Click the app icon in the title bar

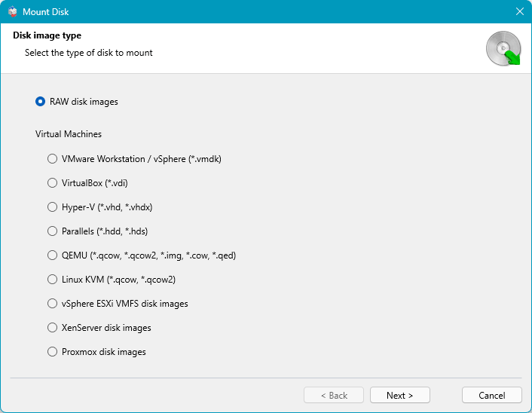click(12, 12)
